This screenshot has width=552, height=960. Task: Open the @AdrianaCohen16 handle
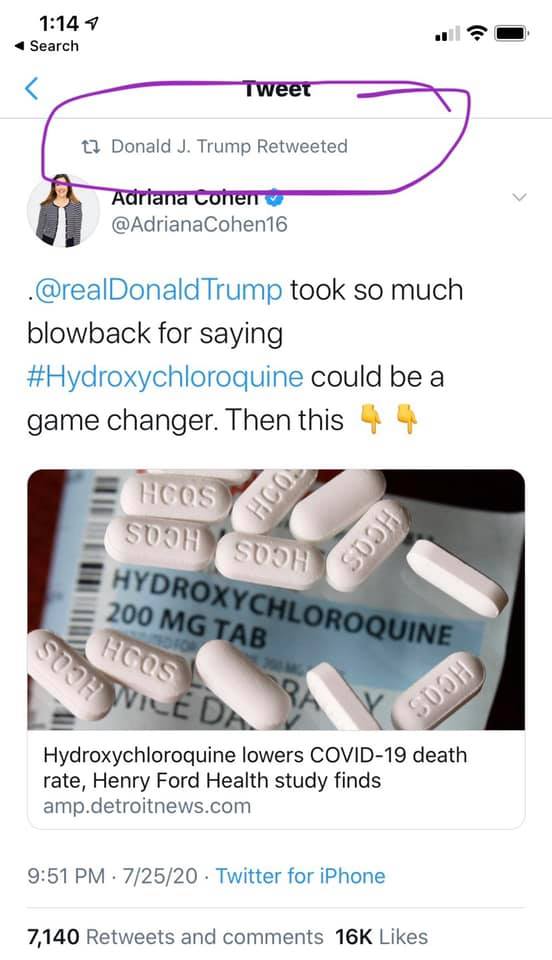click(199, 224)
